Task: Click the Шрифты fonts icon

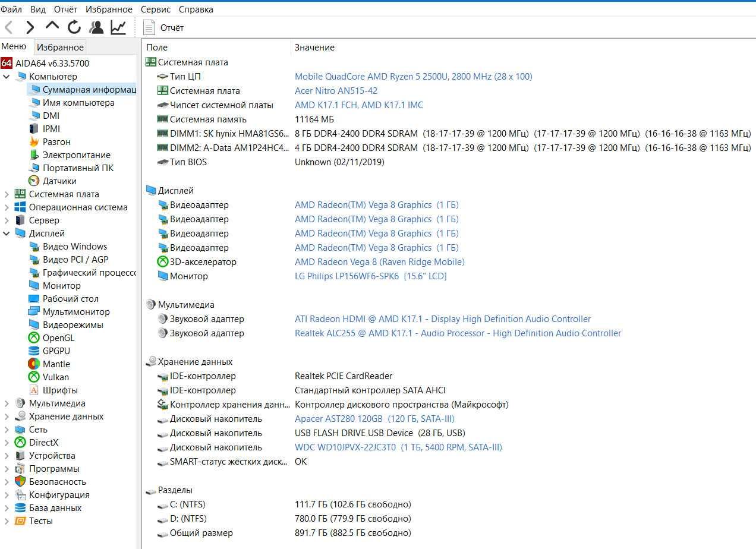Action: (x=33, y=390)
